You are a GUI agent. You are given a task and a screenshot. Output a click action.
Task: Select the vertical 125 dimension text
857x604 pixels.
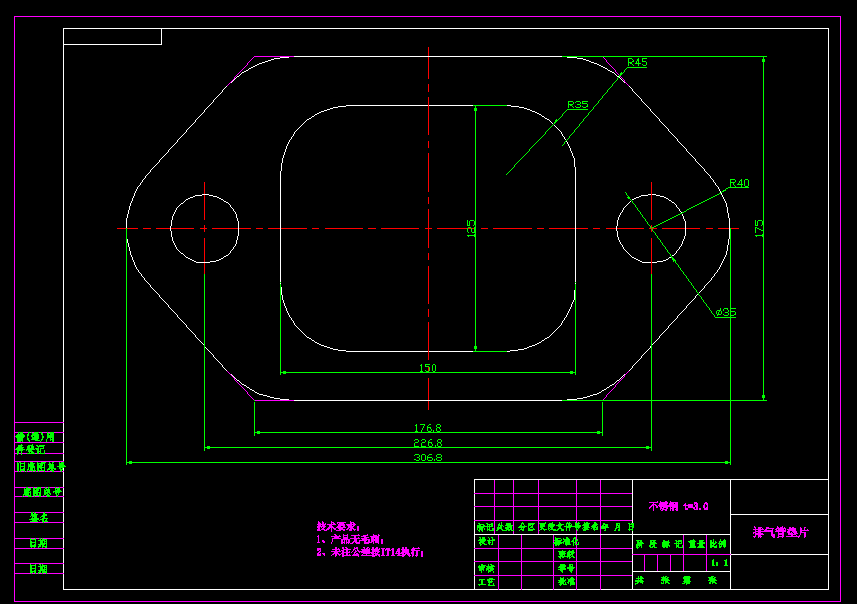(x=471, y=228)
